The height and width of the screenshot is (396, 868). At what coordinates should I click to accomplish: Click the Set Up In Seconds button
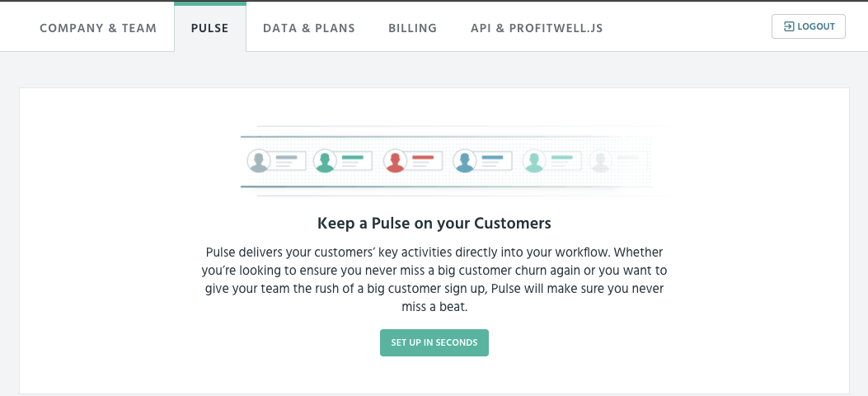(x=434, y=343)
